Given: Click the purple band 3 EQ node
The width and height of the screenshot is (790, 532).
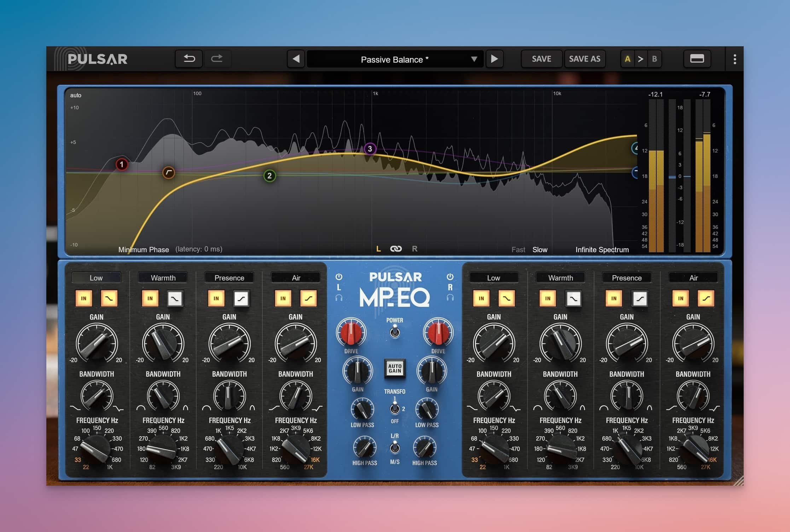Looking at the screenshot, I should click(x=370, y=149).
